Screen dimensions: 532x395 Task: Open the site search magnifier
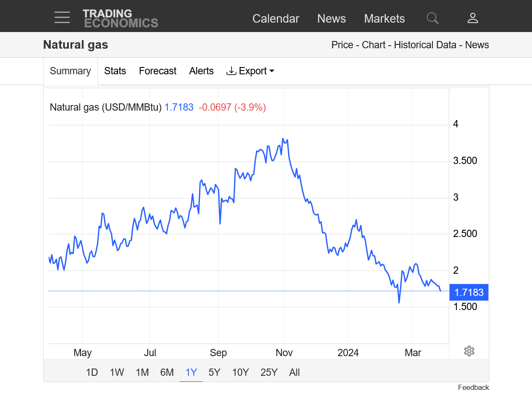(x=432, y=18)
